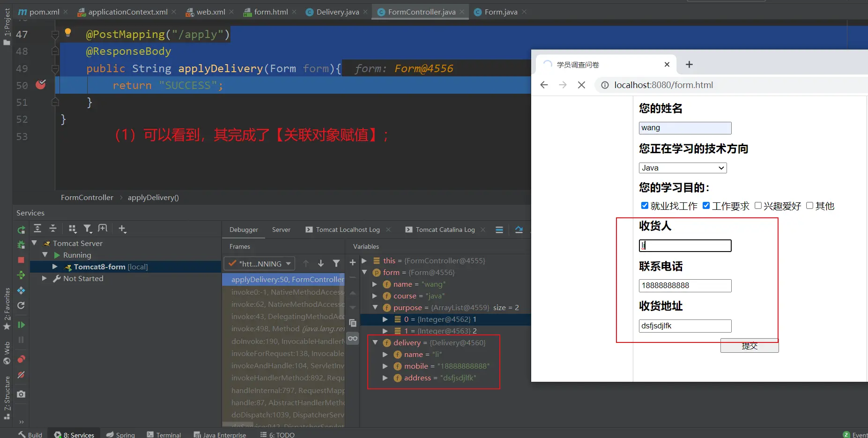This screenshot has height=438, width=868.
Task: Uncheck the 就业找工作 checkbox
Action: click(x=645, y=206)
